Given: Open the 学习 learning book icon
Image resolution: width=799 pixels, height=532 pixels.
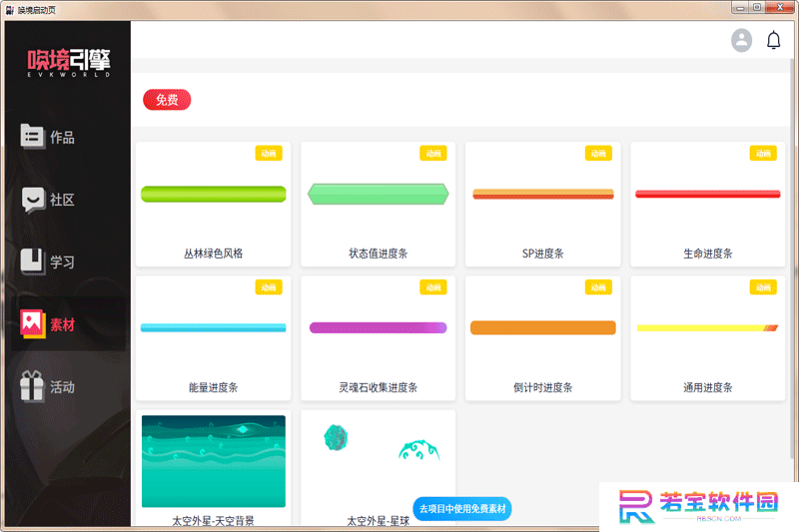Looking at the screenshot, I should 32,262.
